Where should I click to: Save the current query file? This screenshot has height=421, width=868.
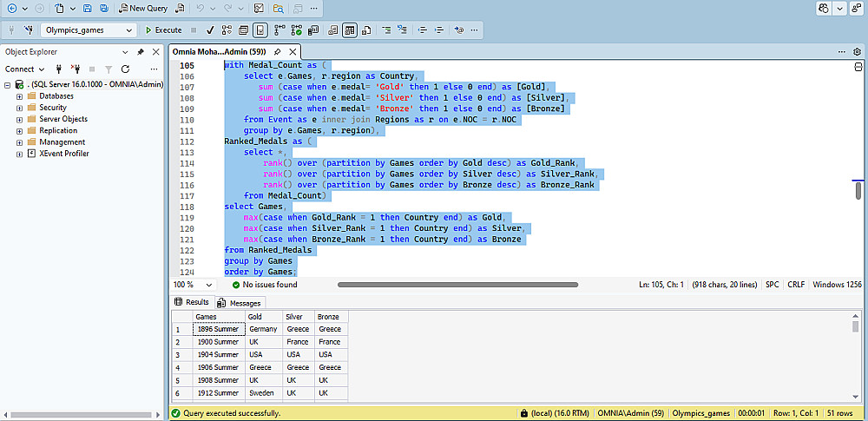[88, 8]
